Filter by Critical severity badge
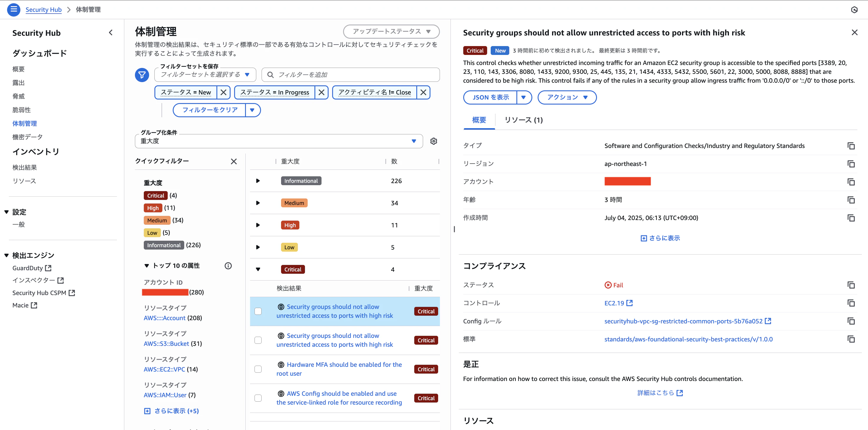The height and width of the screenshot is (430, 868). (155, 196)
